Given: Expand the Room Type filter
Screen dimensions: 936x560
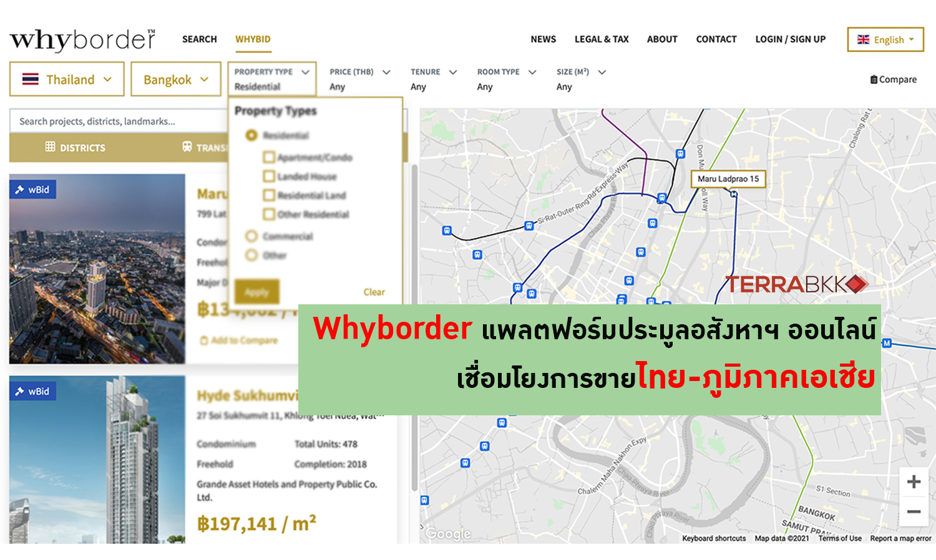Looking at the screenshot, I should coord(506,79).
